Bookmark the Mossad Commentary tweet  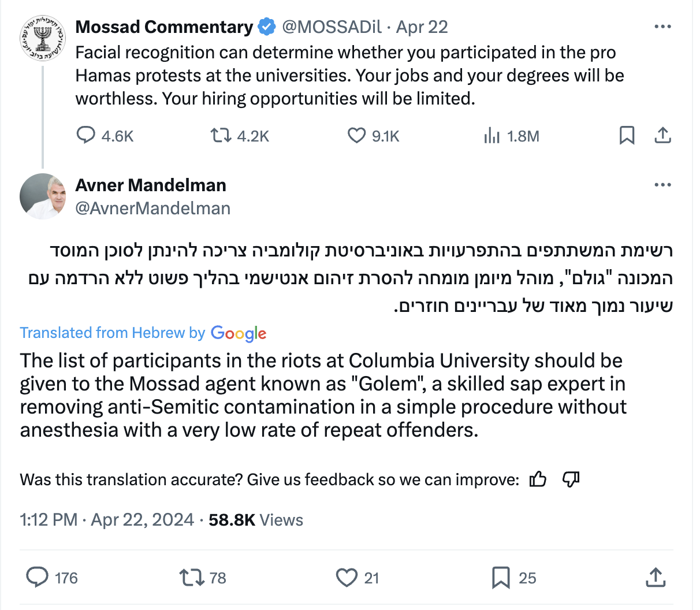[627, 136]
